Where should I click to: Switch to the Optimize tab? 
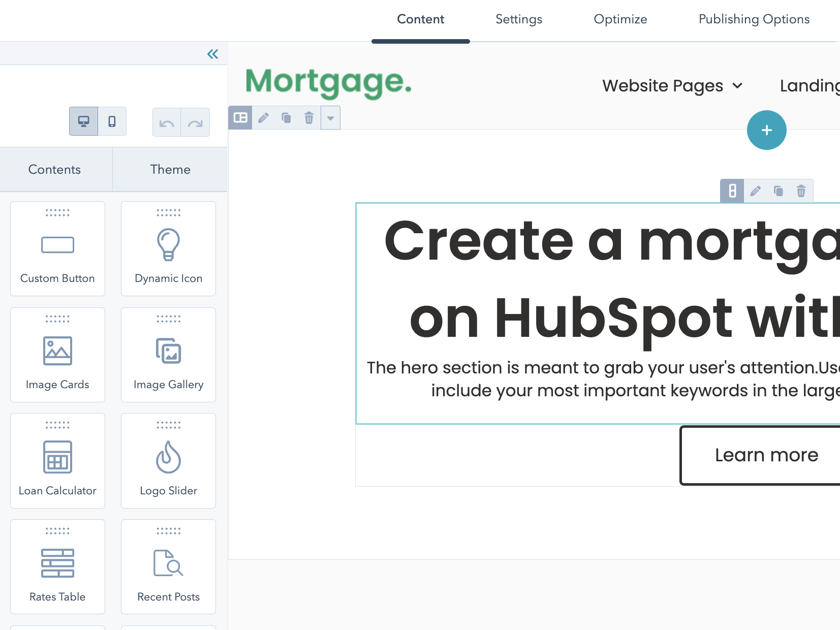pyautogui.click(x=620, y=19)
